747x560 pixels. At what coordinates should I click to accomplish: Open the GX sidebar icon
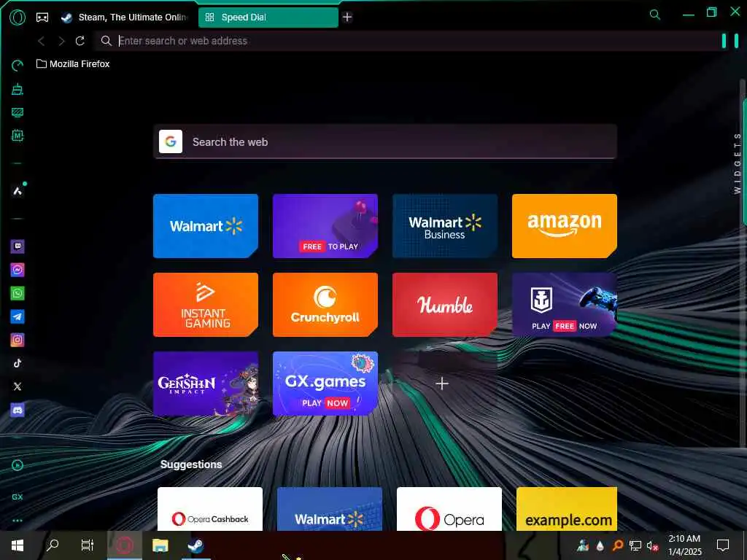18,497
